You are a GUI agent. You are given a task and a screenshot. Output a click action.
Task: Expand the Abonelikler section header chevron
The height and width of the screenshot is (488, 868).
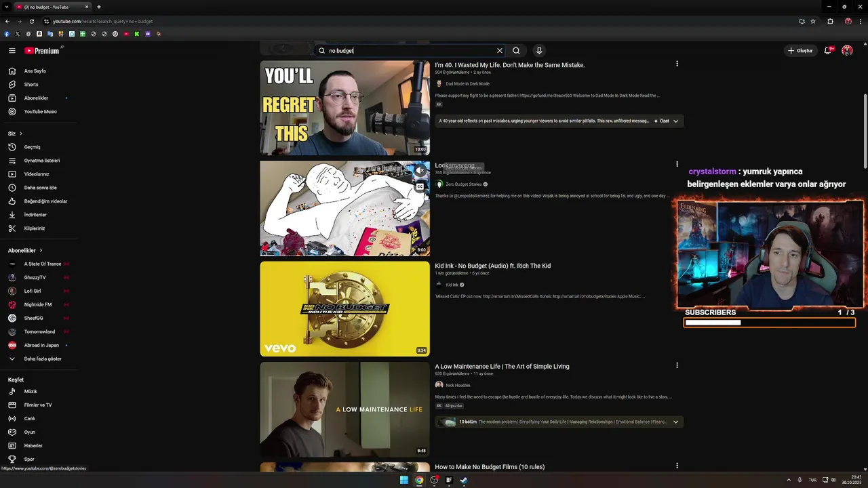coord(41,251)
